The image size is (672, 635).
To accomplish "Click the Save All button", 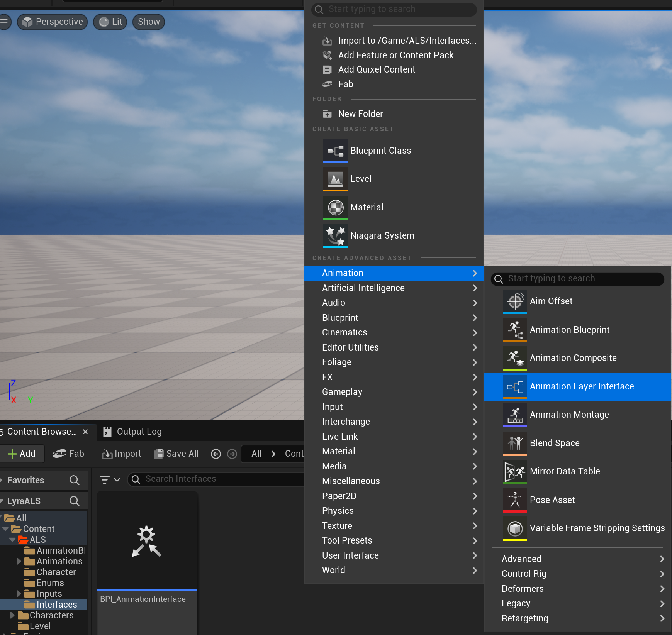I will click(176, 454).
